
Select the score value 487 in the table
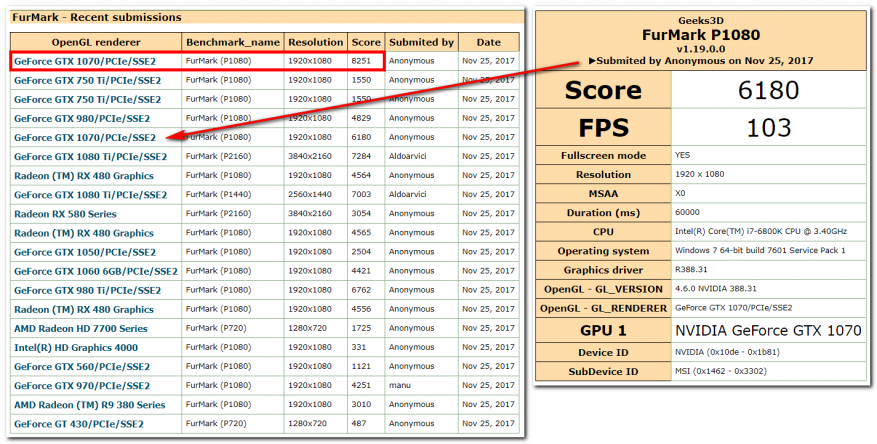point(359,423)
